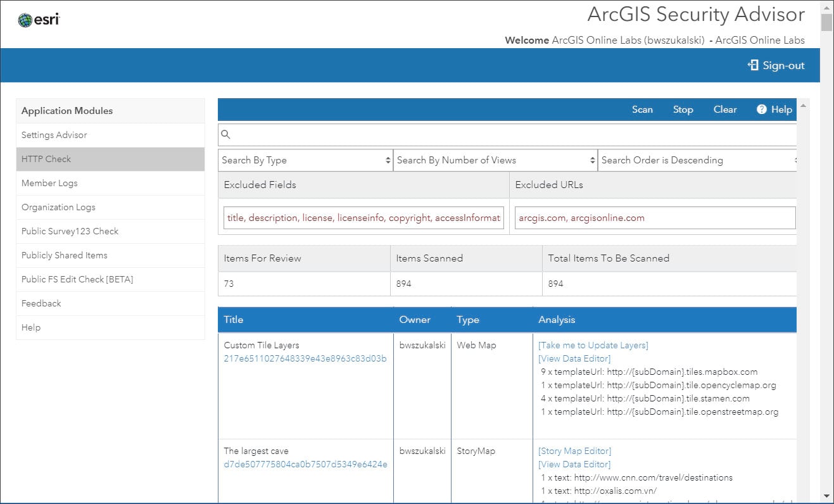Clear results with the Clear button
The width and height of the screenshot is (834, 504).
[x=725, y=110]
